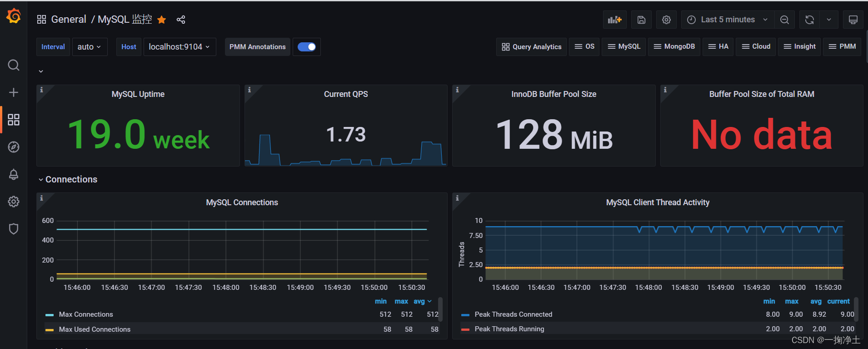Toggle Peak Threads Running series visibility
This screenshot has width=868, height=349.
(x=509, y=329)
